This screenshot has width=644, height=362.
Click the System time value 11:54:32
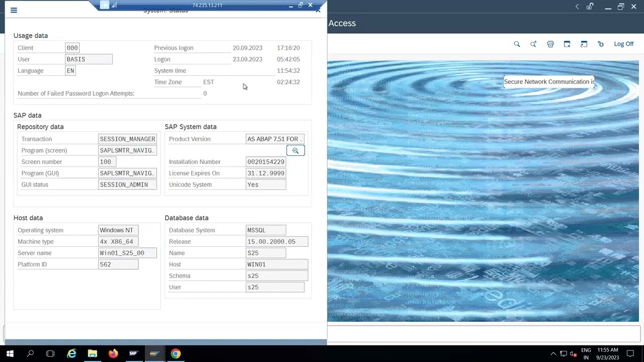tap(288, 71)
